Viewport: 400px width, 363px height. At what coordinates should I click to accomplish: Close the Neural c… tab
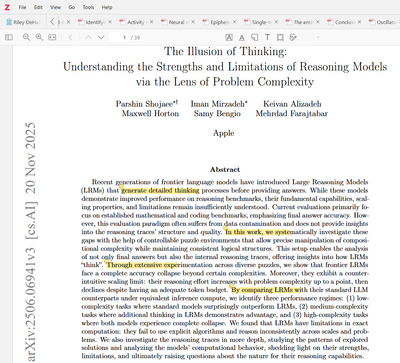pyautogui.click(x=193, y=22)
